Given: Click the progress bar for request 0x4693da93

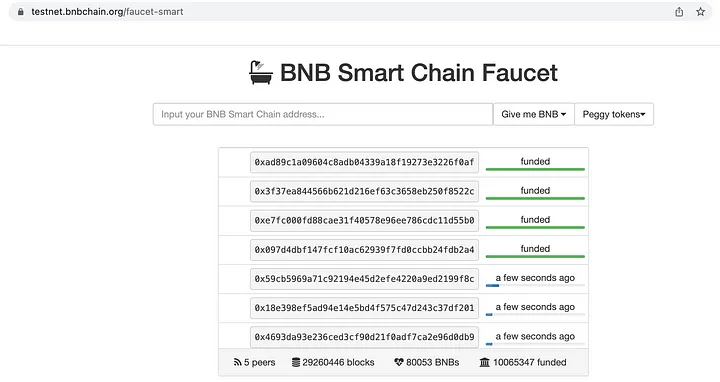Looking at the screenshot, I should click(535, 344).
